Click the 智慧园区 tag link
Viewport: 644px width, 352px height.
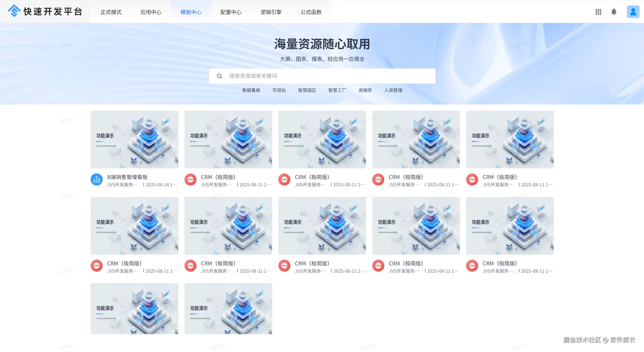coord(307,90)
